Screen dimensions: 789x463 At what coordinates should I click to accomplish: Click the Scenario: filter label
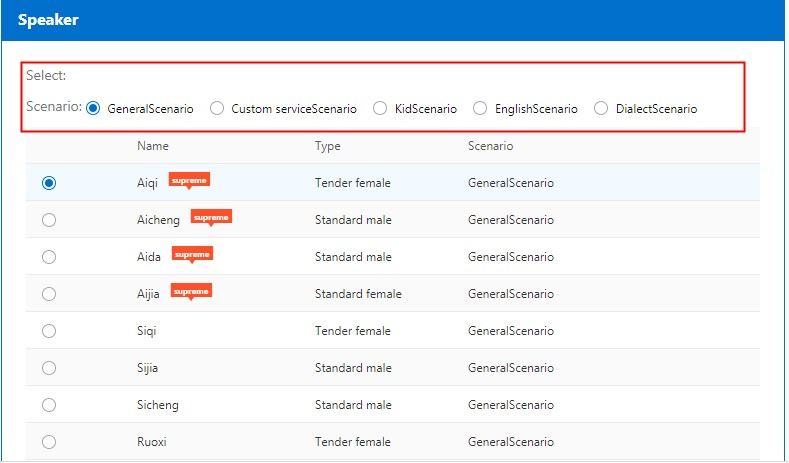[x=54, y=107]
